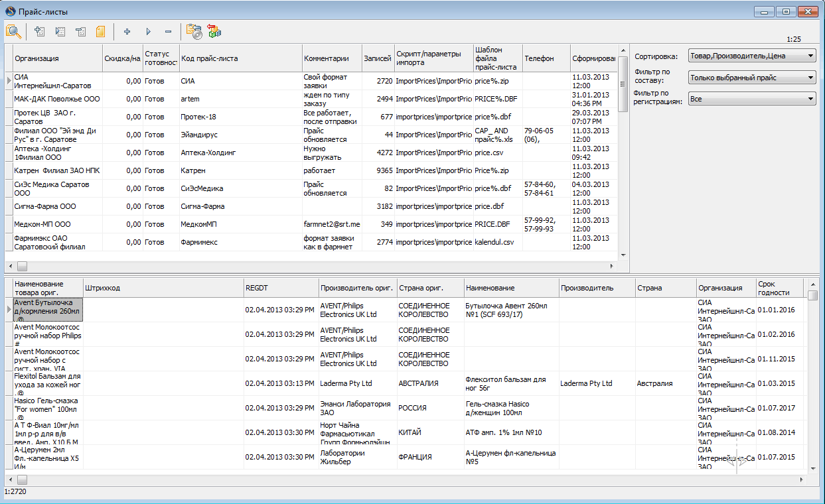Sort by Код прайс-листа column header
825x504 pixels.
click(x=240, y=58)
